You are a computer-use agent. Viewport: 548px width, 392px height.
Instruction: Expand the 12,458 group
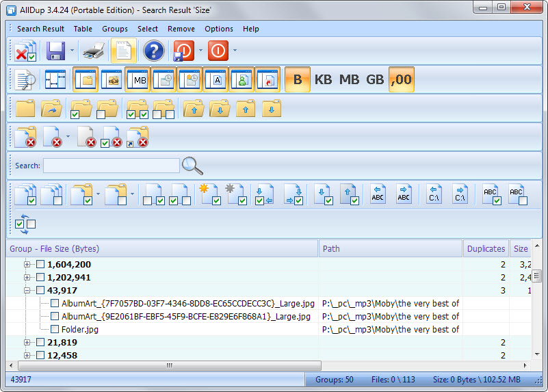pyautogui.click(x=27, y=355)
